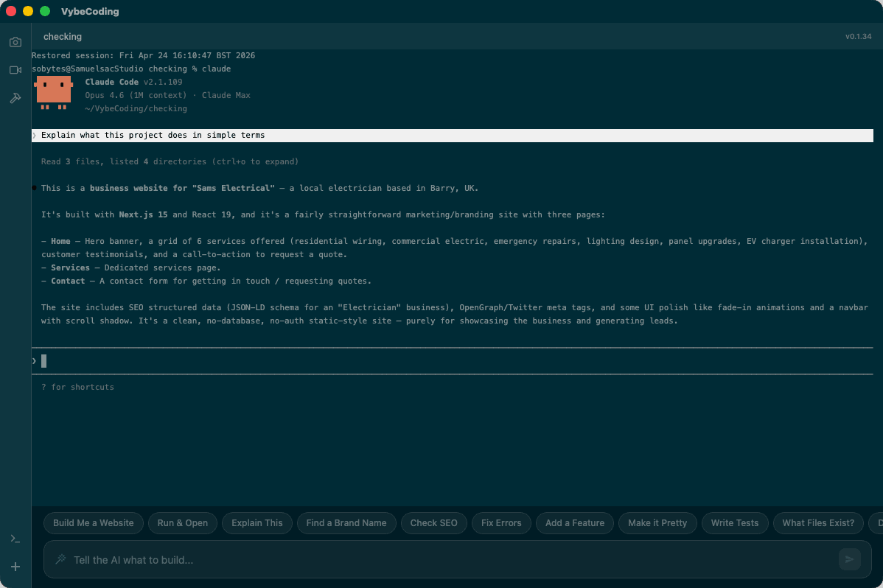This screenshot has width=883, height=588.
Task: Click the green maximize window button
Action: 45,11
